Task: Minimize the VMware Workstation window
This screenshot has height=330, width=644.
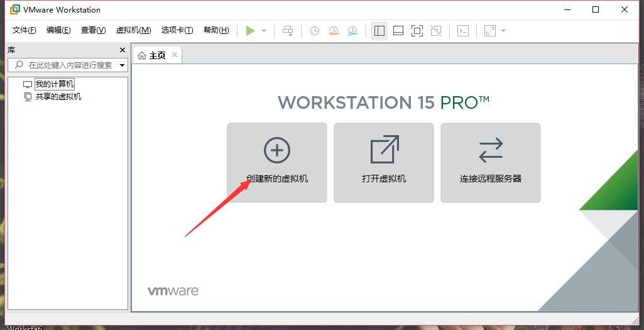Action: point(567,10)
